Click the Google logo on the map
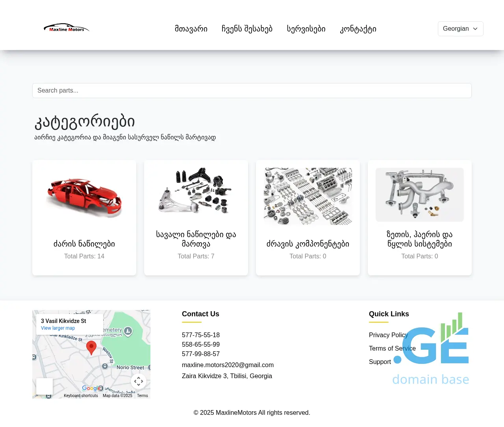This screenshot has width=504, height=427. 89,388
